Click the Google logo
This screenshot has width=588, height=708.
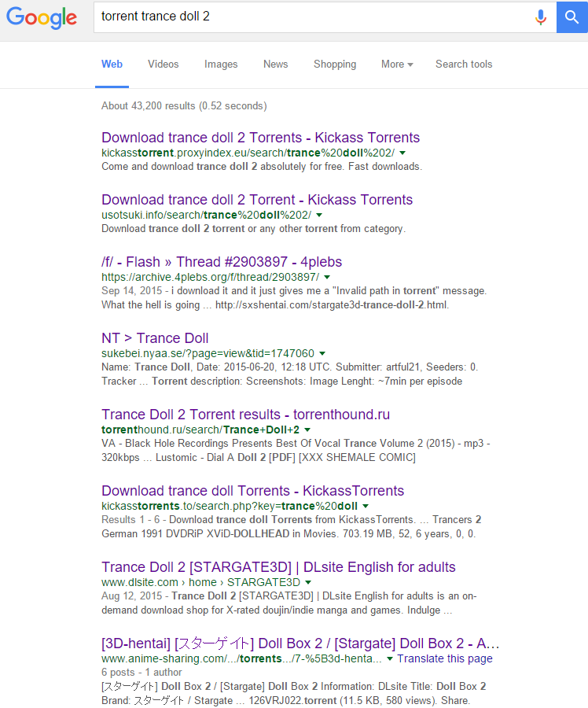pos(42,17)
